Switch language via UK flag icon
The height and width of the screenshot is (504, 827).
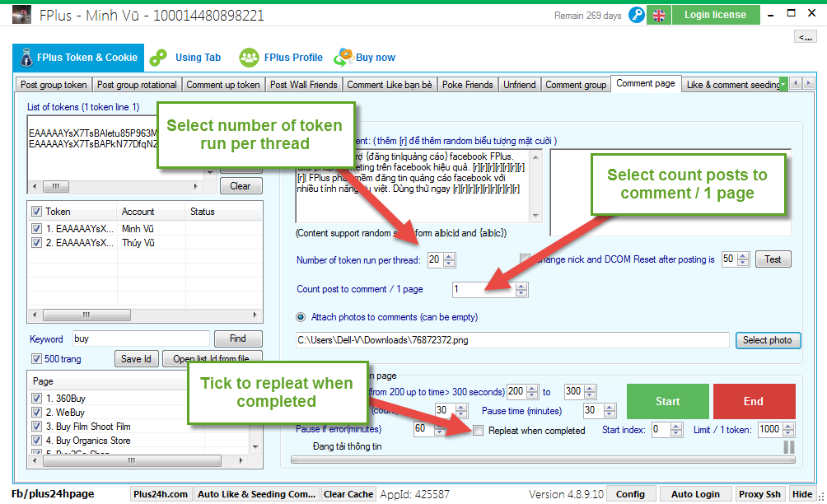pyautogui.click(x=659, y=16)
